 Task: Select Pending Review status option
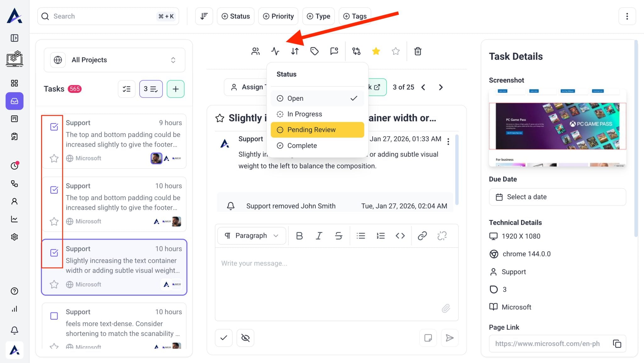click(317, 130)
